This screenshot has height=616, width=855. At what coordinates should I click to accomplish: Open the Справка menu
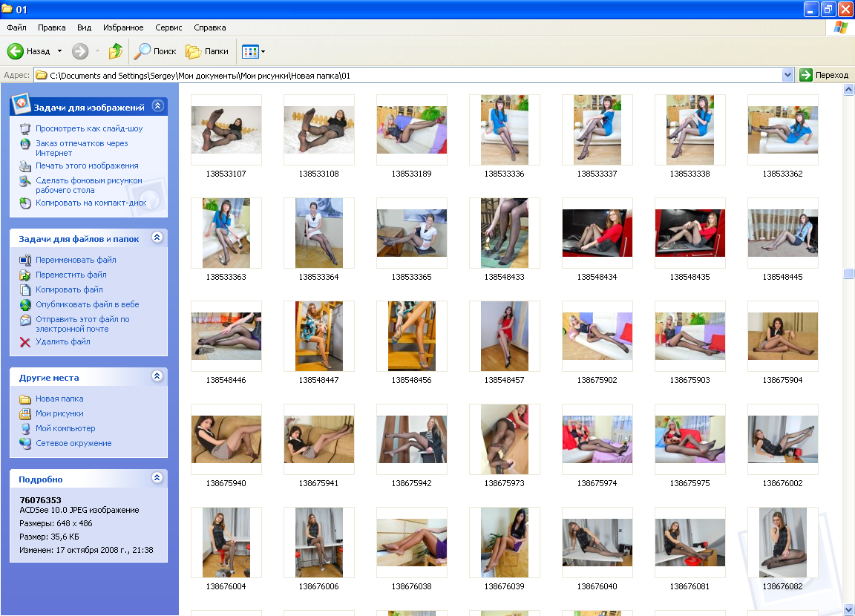pyautogui.click(x=210, y=27)
